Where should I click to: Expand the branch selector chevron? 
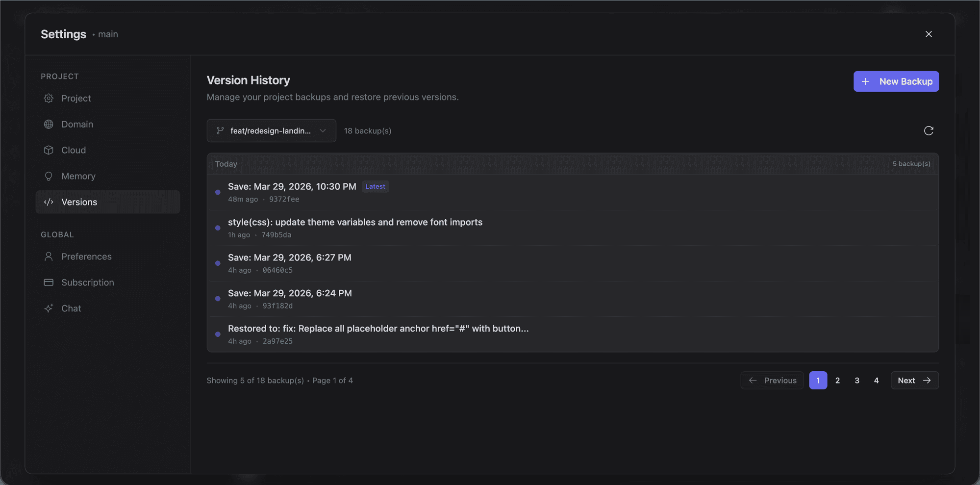(x=323, y=130)
